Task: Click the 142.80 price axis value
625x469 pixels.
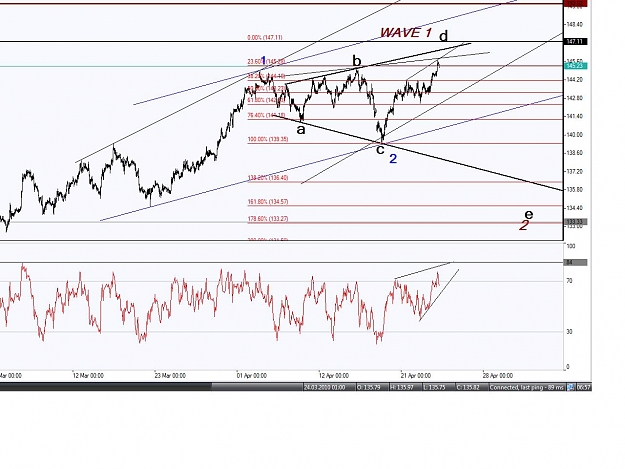Action: pyautogui.click(x=575, y=98)
